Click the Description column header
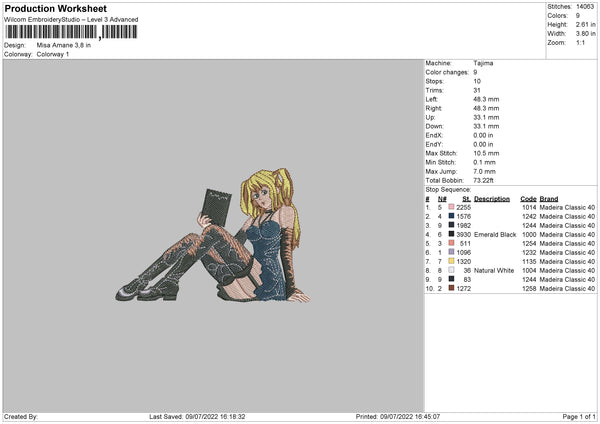Image resolution: width=600 pixels, height=424 pixels. [492, 199]
